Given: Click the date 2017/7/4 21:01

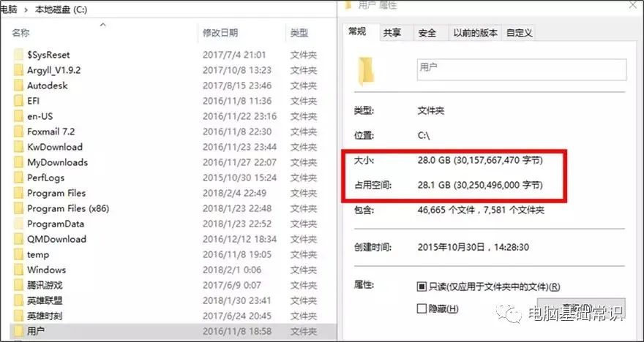Looking at the screenshot, I should click(x=234, y=55).
